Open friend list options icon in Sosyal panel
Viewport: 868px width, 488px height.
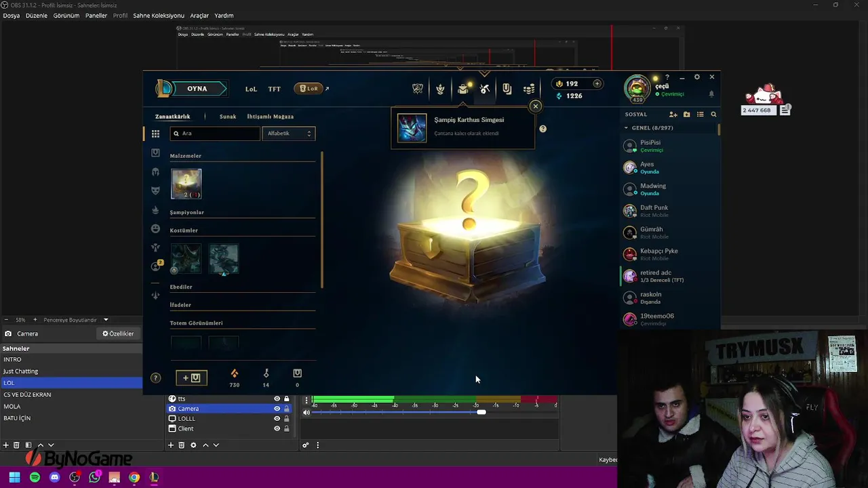click(x=700, y=115)
